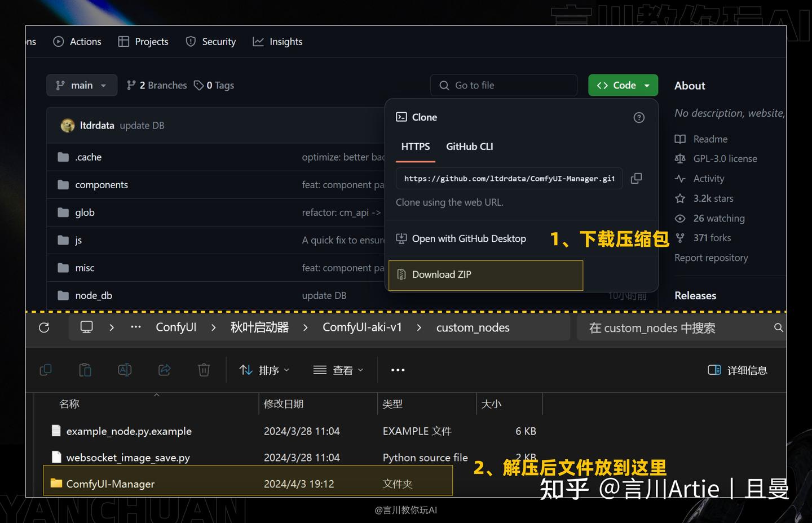The image size is (812, 523).
Task: Open the Insights tab
Action: [277, 42]
